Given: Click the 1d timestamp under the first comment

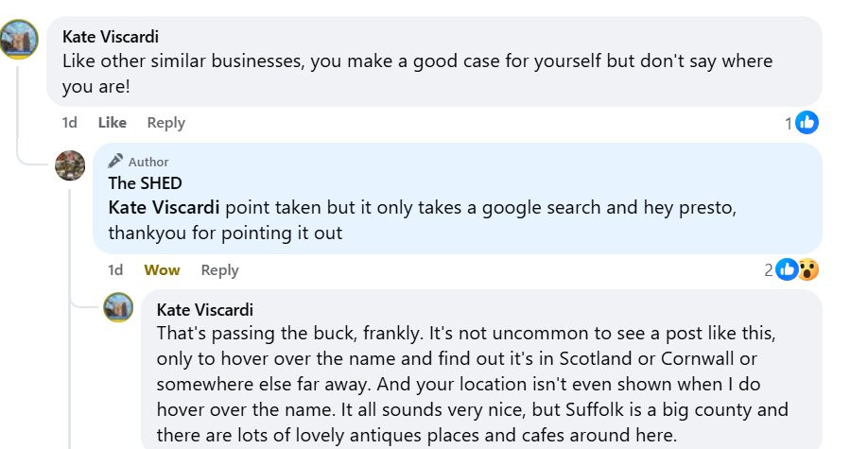Looking at the screenshot, I should tap(70, 122).
